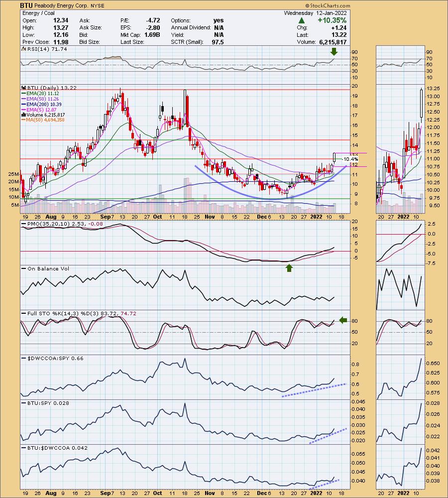
Task: Click the EMA(50) 11.26 legend entry
Action: point(40,99)
